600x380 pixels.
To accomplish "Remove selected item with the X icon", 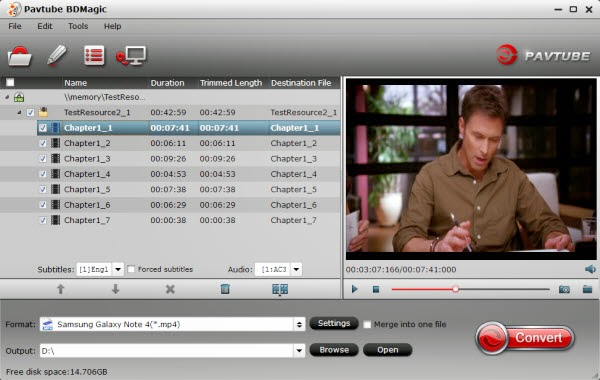I will coord(170,289).
